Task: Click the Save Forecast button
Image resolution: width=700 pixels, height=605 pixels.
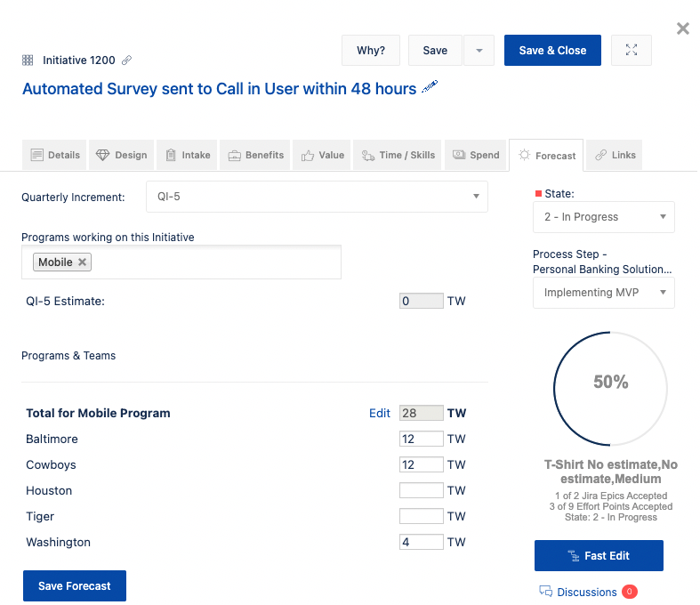Action: (x=75, y=585)
